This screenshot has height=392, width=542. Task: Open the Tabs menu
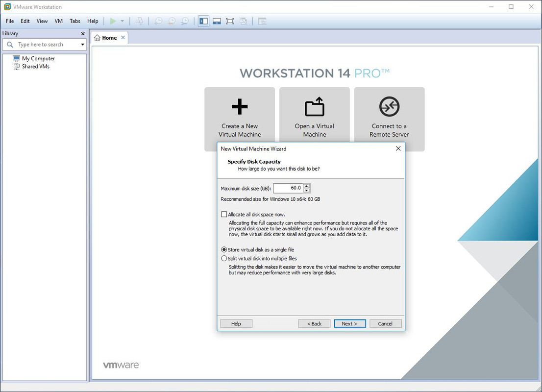[74, 21]
